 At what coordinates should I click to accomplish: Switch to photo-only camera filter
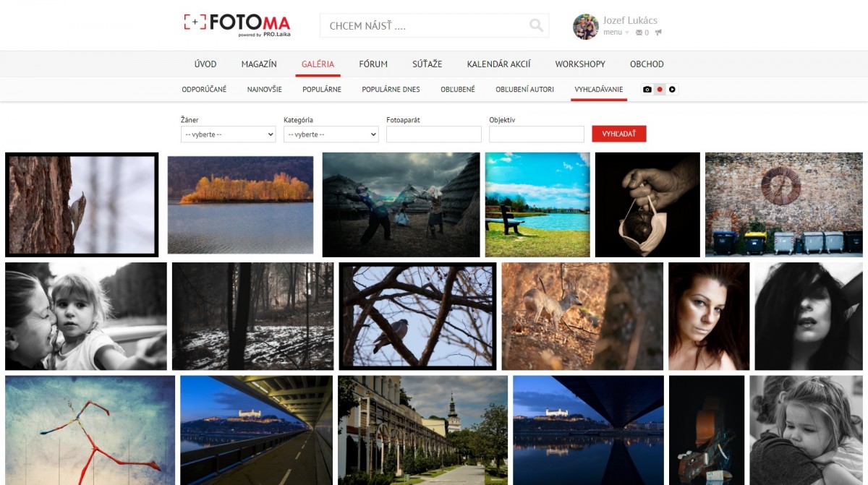[647, 90]
